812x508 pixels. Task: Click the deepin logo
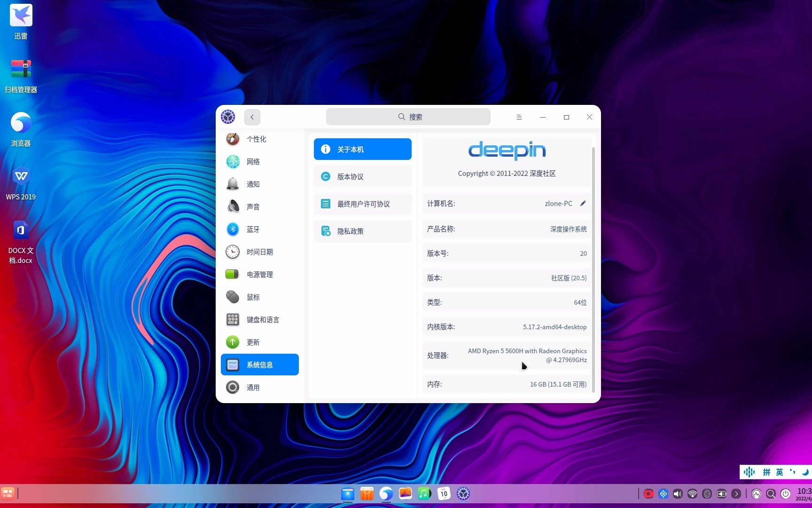tap(507, 151)
